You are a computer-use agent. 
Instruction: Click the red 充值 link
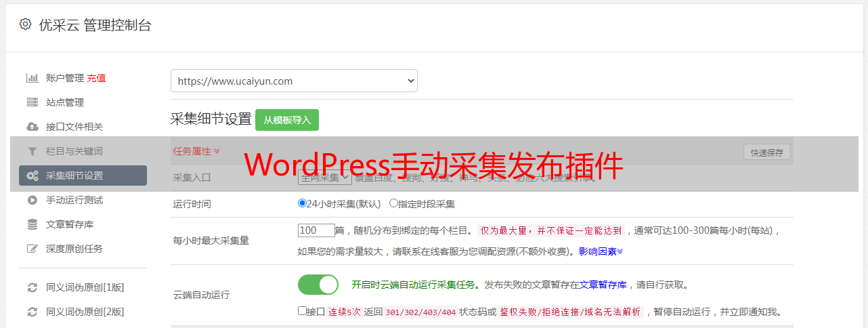coord(96,78)
